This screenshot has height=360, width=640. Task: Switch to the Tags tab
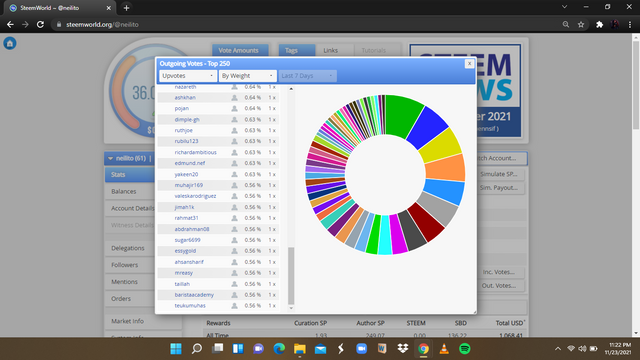[297, 50]
